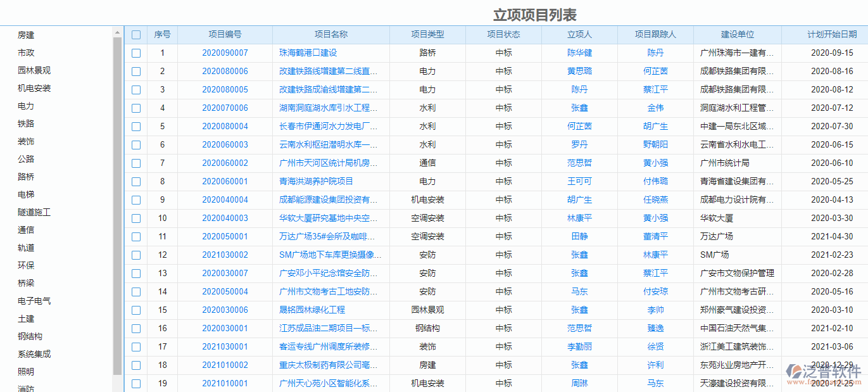Check the box for project 2021010001

135,383
